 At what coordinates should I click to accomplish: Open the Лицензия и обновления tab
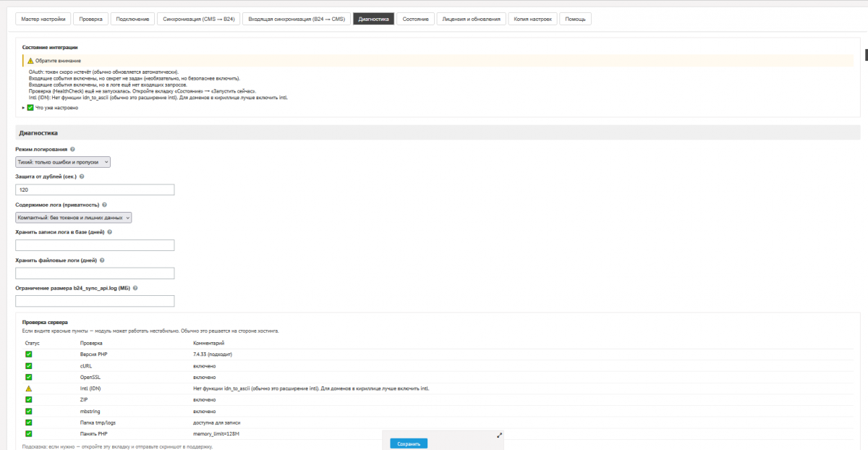470,19
